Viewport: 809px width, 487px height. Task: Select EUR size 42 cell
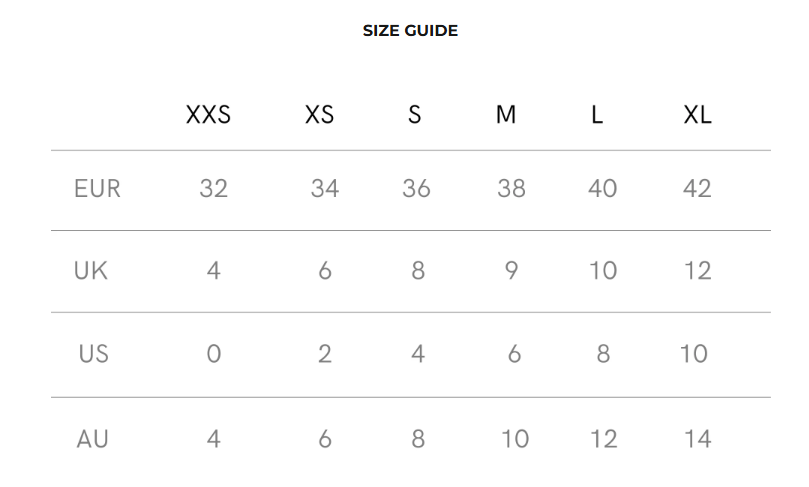click(x=697, y=188)
